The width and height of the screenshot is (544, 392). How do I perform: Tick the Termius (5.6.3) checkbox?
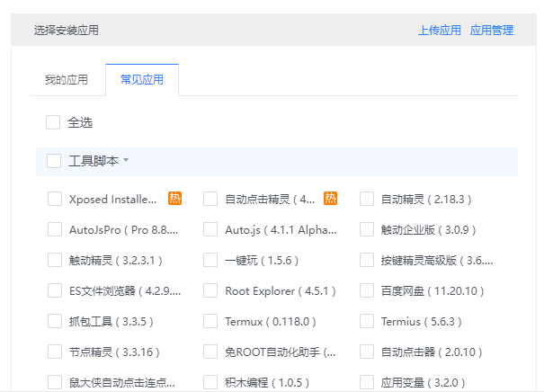pos(367,321)
